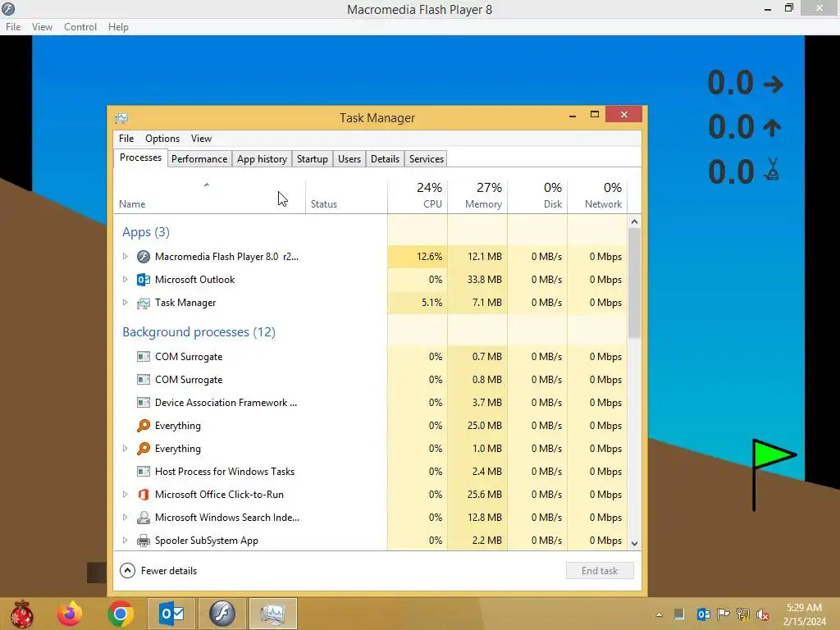Click the Macromedia Flash Player process icon
The image size is (840, 630).
(143, 257)
